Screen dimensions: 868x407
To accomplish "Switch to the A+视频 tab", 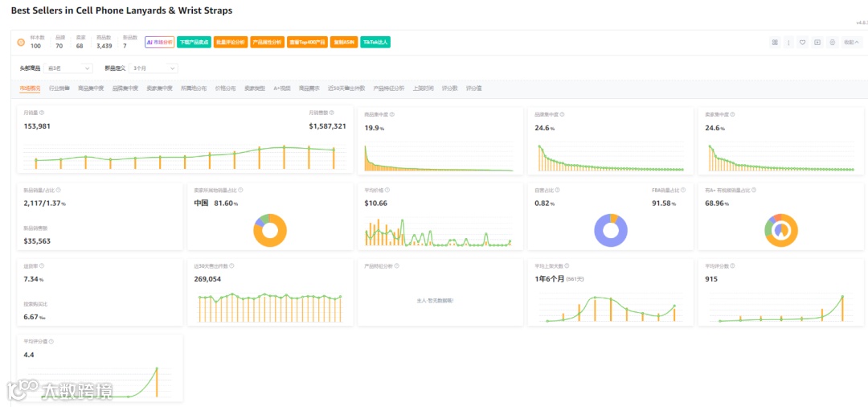I will pos(282,88).
